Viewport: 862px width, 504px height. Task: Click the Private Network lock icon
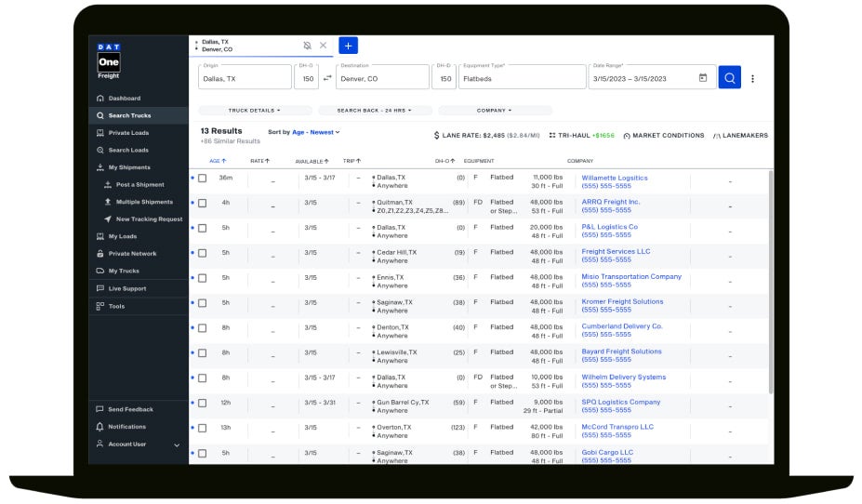click(x=100, y=253)
